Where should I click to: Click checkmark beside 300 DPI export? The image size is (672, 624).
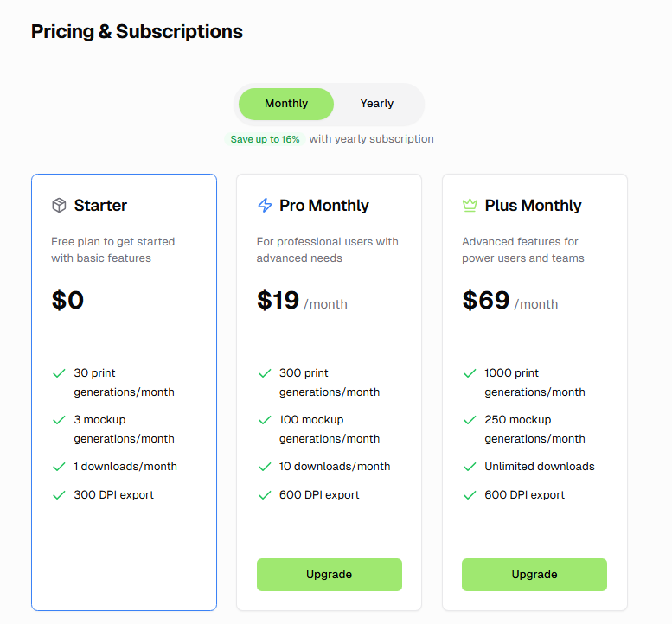tap(59, 495)
